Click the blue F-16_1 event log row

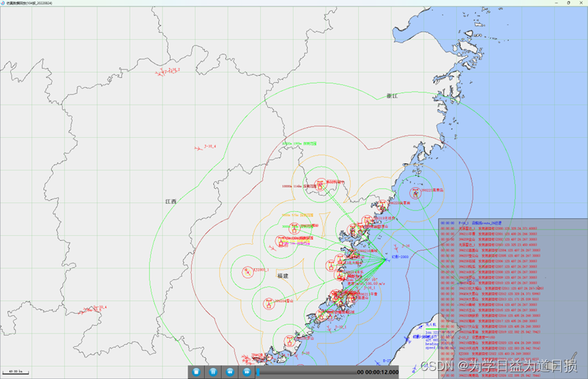point(471,223)
